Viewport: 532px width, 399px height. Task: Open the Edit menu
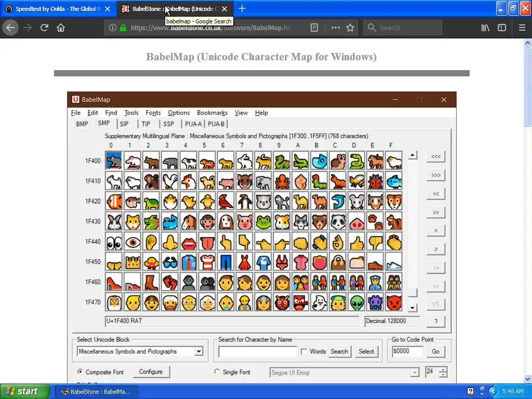[x=92, y=113]
